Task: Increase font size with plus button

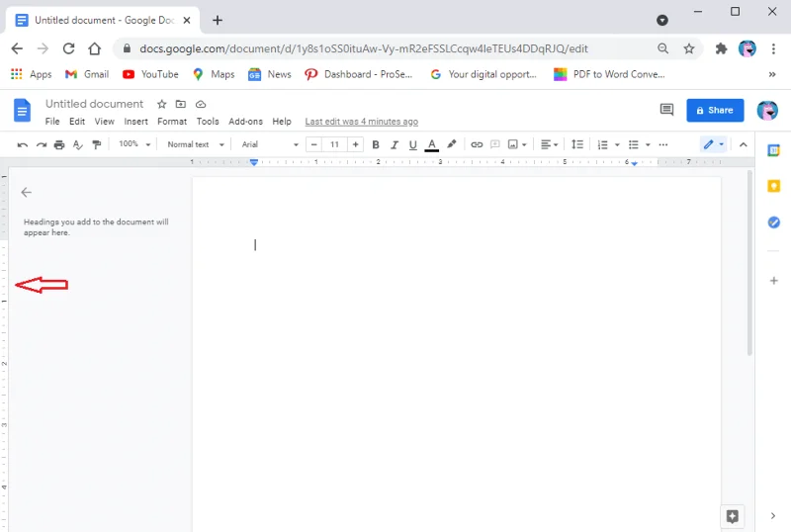Action: 356,144
